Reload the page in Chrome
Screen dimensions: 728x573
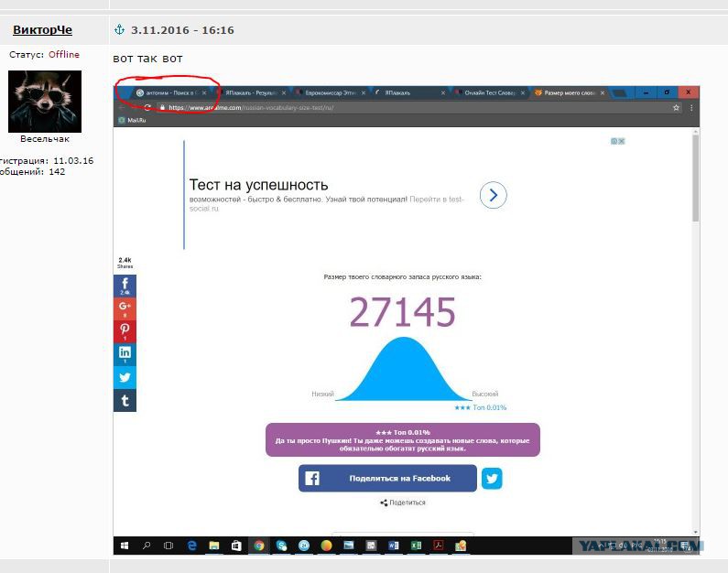click(147, 107)
